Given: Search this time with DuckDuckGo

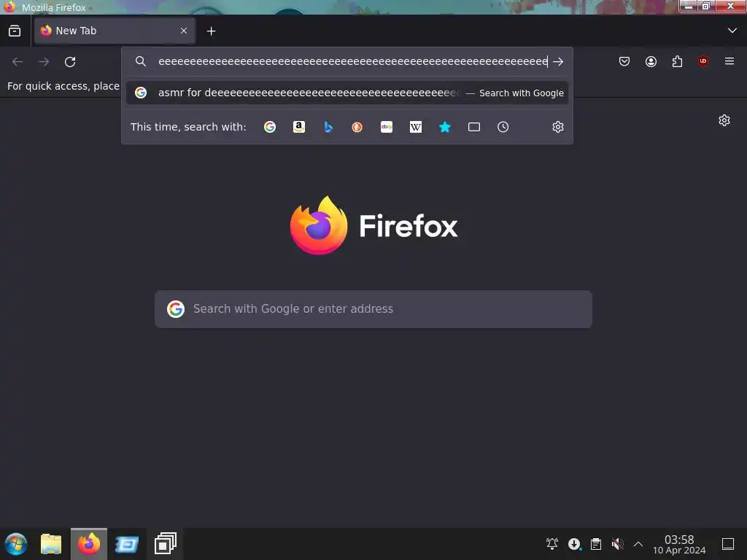Looking at the screenshot, I should (357, 127).
